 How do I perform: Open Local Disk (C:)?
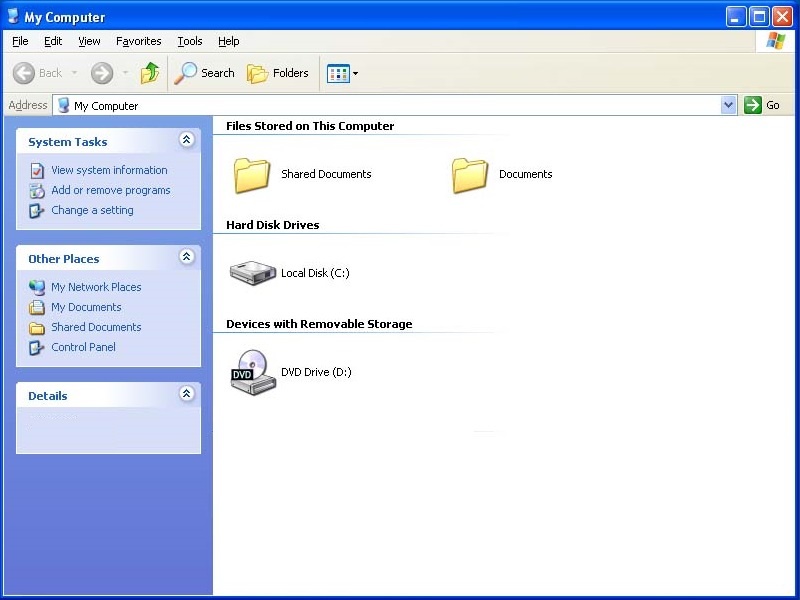click(252, 272)
